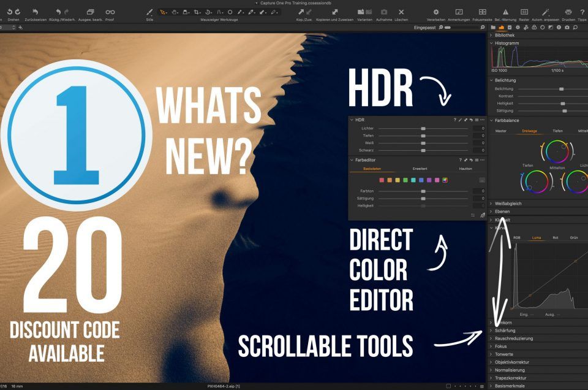Rotate image left with the Drehen counterclockwise icon
Image resolution: width=588 pixels, height=390 pixels.
[x=10, y=12]
